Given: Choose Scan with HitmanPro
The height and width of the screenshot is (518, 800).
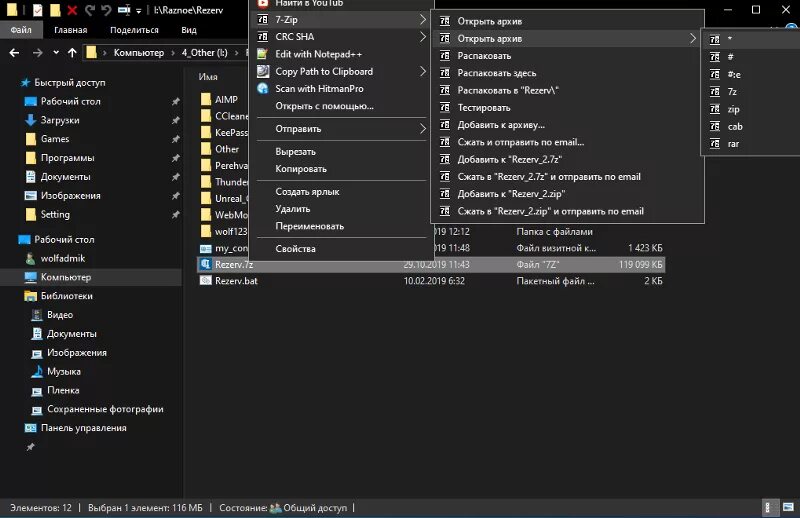Looking at the screenshot, I should point(340,89).
